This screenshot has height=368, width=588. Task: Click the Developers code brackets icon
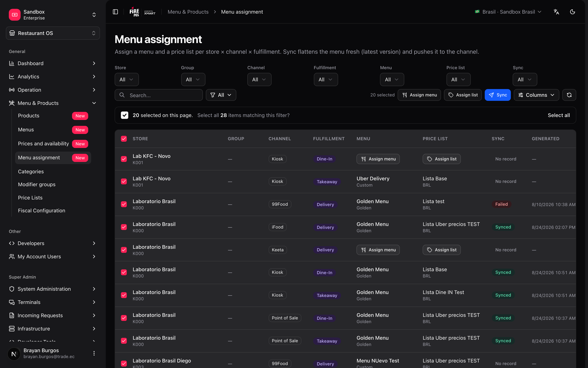coord(12,243)
